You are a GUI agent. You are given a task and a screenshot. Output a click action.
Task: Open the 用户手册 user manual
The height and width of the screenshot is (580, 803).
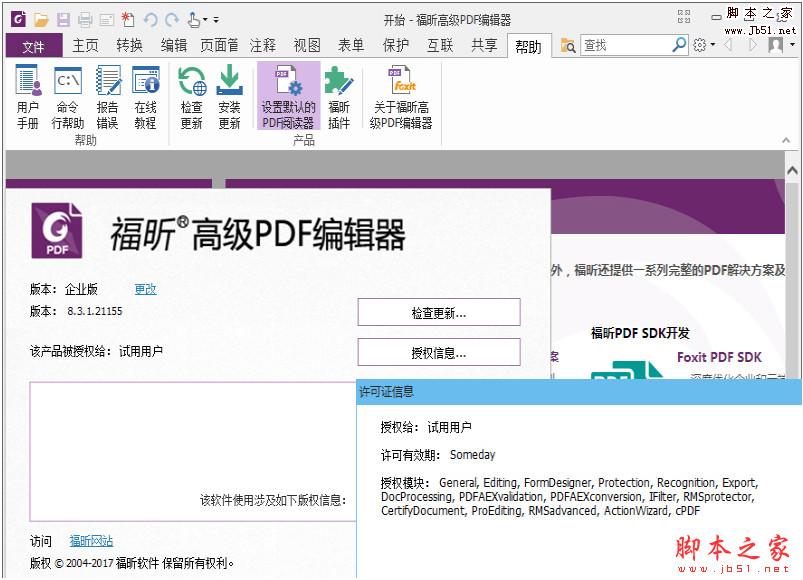[x=28, y=97]
